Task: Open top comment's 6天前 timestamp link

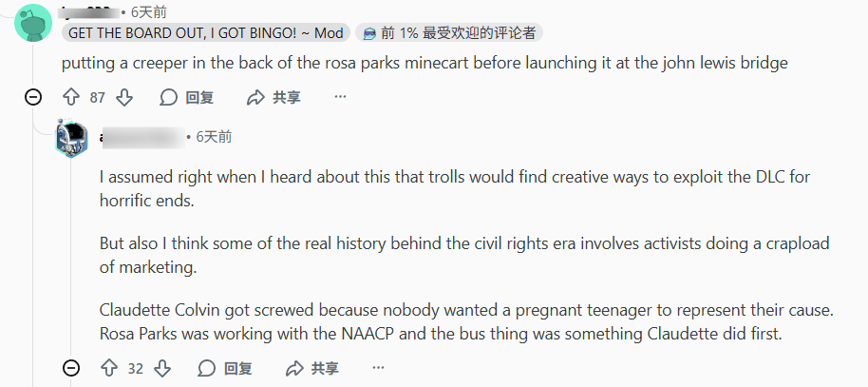Action: [x=149, y=12]
